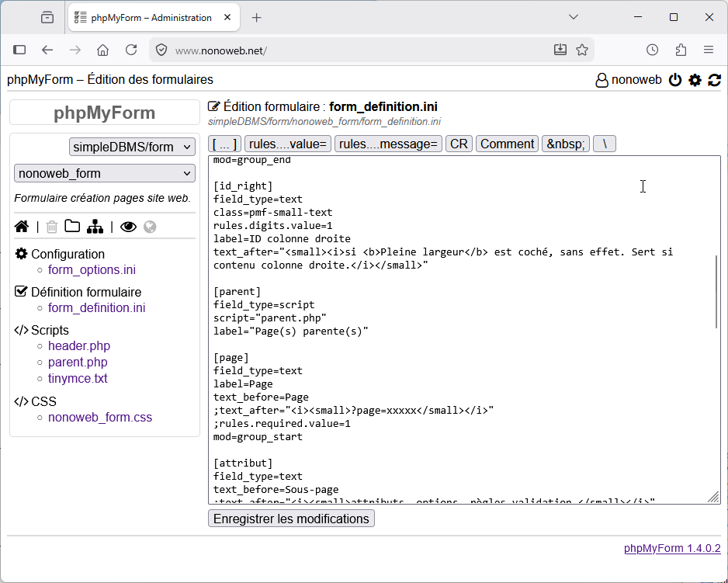Click the editor vertical scrollbar thumb
The height and width of the screenshot is (583, 728).
(716, 291)
